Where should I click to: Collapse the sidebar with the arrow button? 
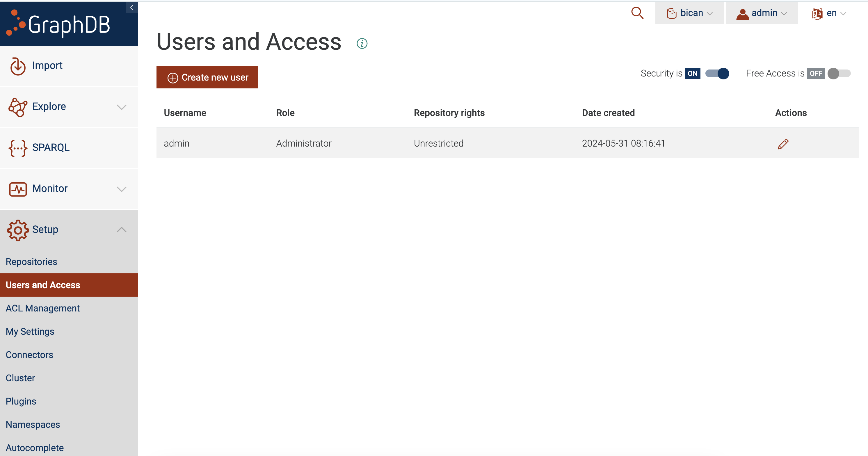[x=132, y=7]
